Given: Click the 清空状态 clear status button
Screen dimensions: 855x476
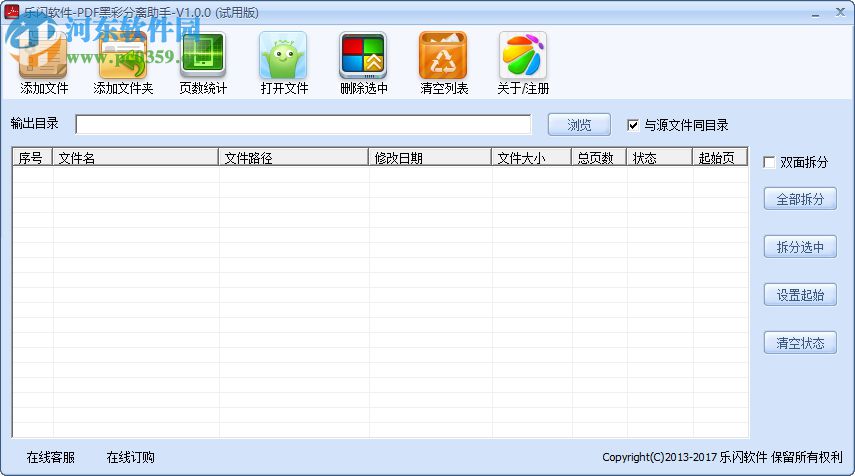Looking at the screenshot, I should [x=800, y=343].
